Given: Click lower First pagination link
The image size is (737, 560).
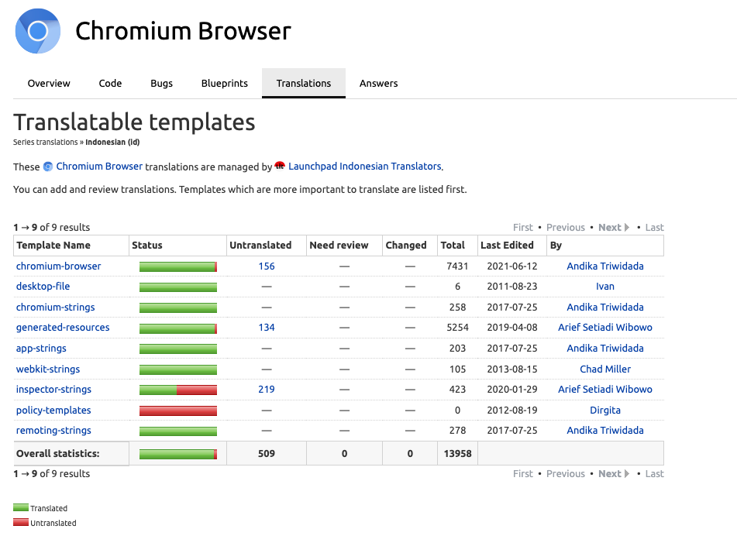Looking at the screenshot, I should click(522, 473).
